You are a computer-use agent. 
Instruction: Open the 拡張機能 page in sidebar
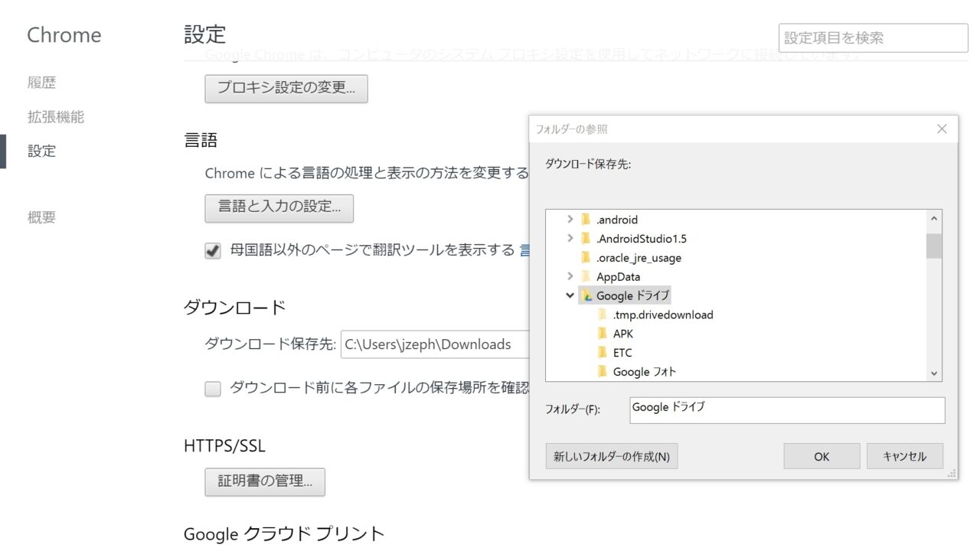56,117
